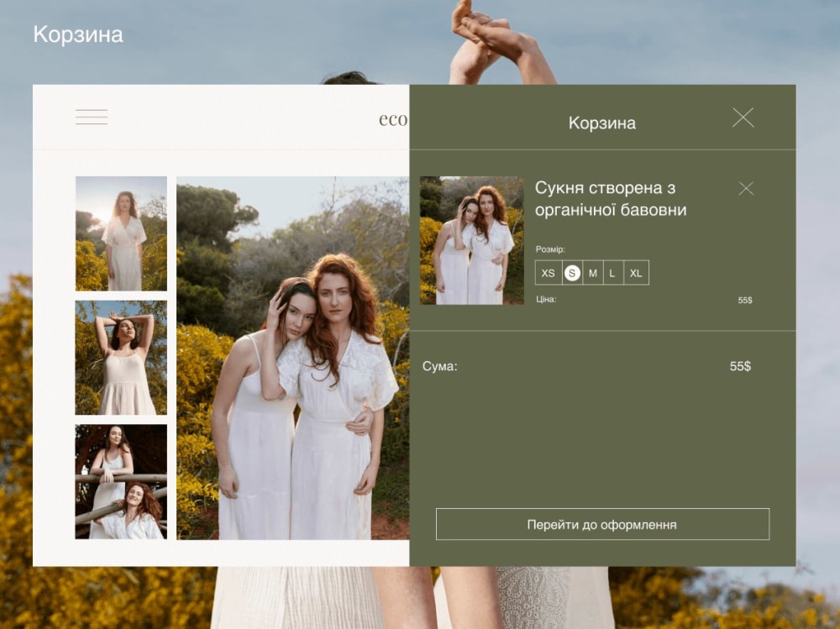
Task: Click the eco logo text
Action: (393, 119)
